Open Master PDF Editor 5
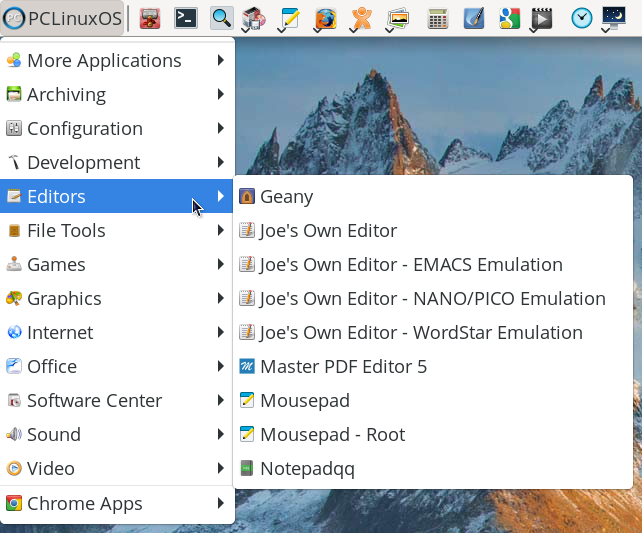This screenshot has height=533, width=642. point(343,367)
